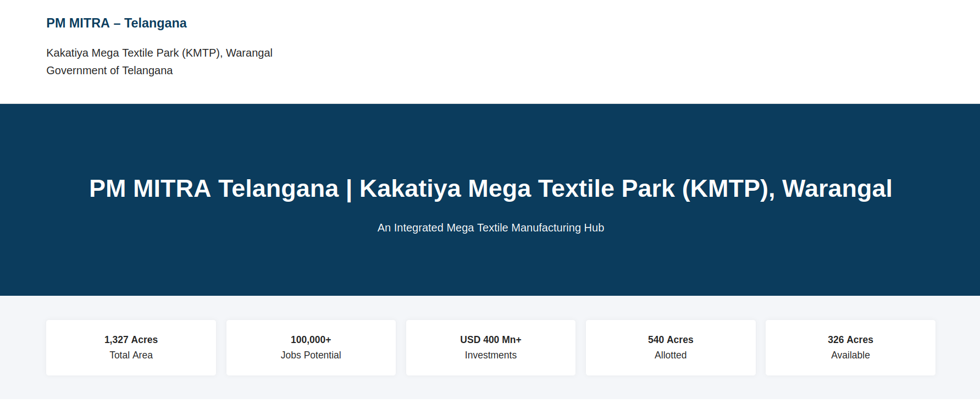The width and height of the screenshot is (980, 420).
Task: Select the Allotted label
Action: [x=670, y=355]
